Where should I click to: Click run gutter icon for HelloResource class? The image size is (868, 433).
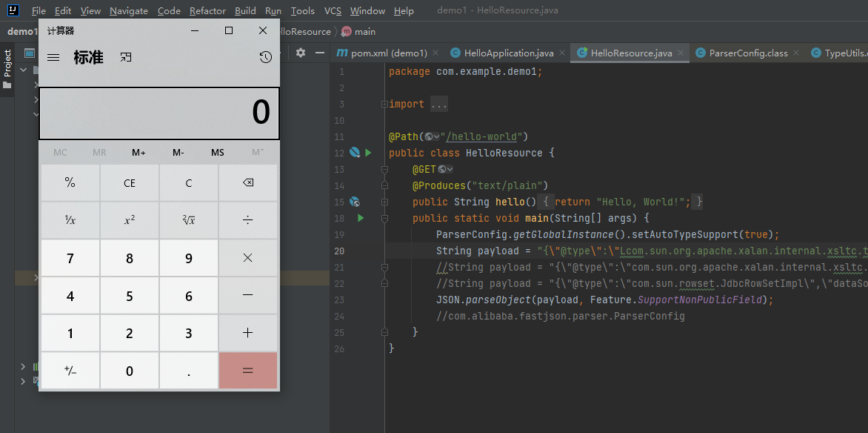click(368, 153)
